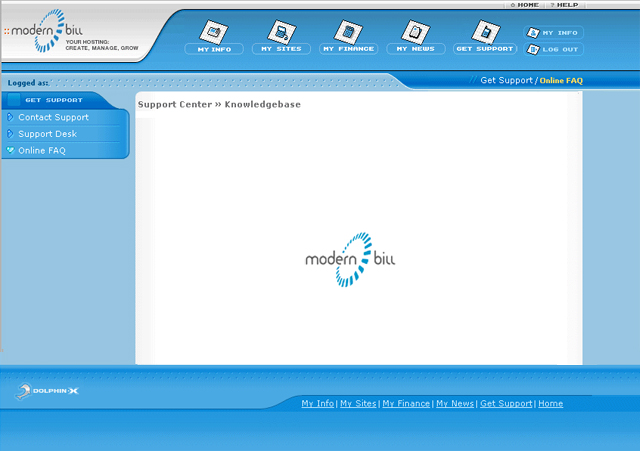Click the My Finance pill label
The width and height of the screenshot is (640, 451).
coord(349,49)
